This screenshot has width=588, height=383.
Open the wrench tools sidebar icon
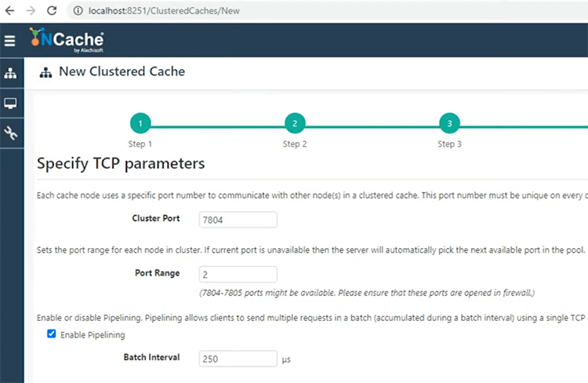10,133
